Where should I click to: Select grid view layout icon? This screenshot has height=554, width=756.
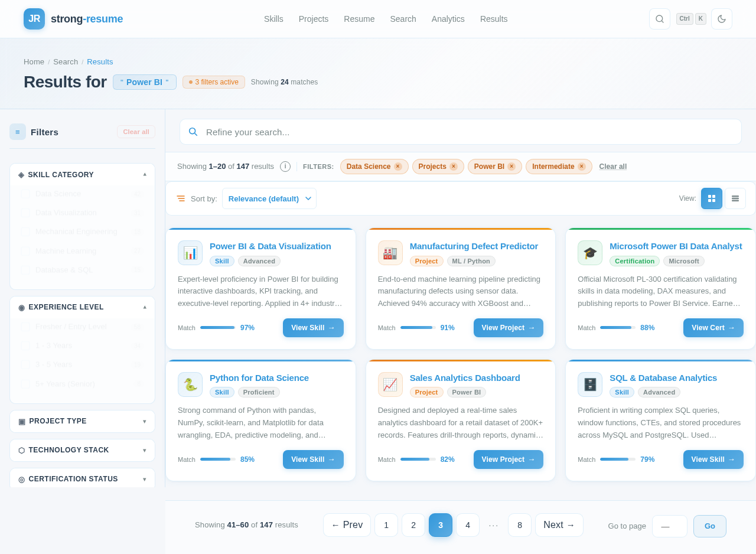point(711,198)
